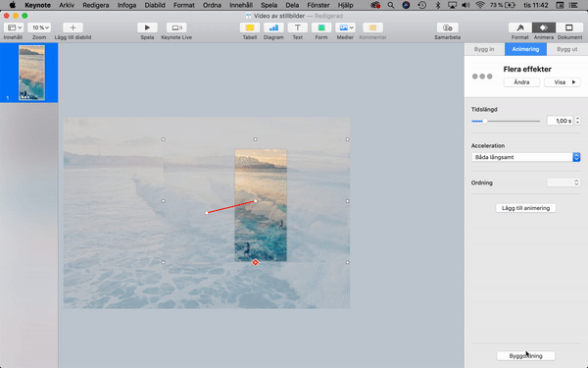
Task: Open the Medier media dropdown
Action: pos(345,27)
